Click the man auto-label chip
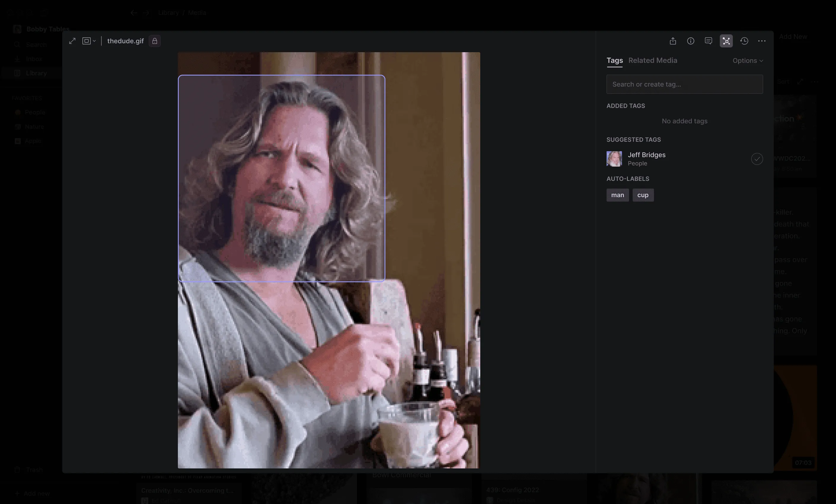This screenshot has width=836, height=504. click(618, 195)
